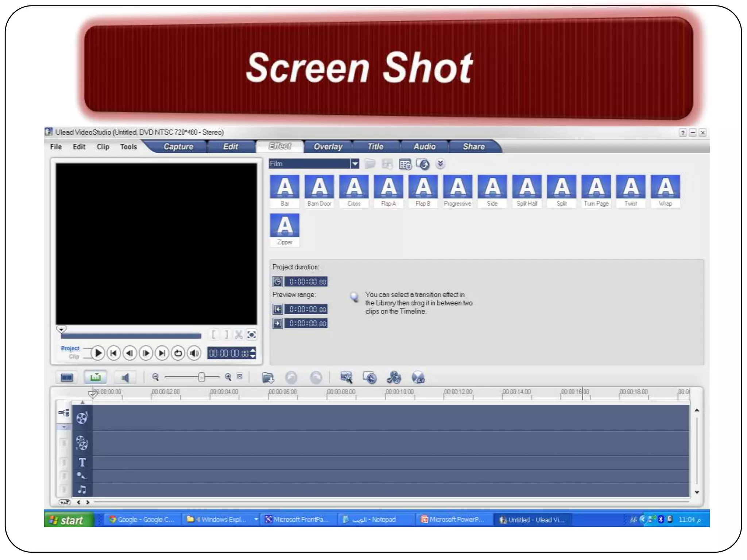
Task: Select the Barn Door transition thumbnail
Action: pos(319,191)
